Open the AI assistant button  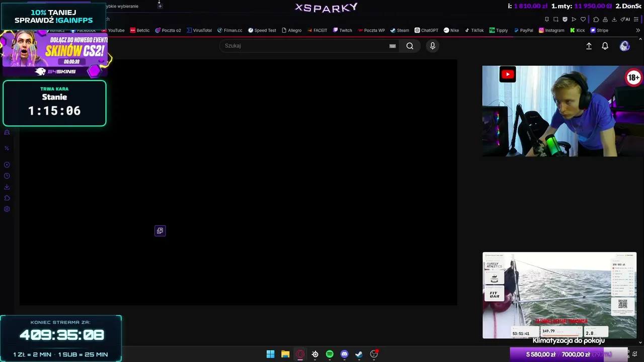coord(625,19)
